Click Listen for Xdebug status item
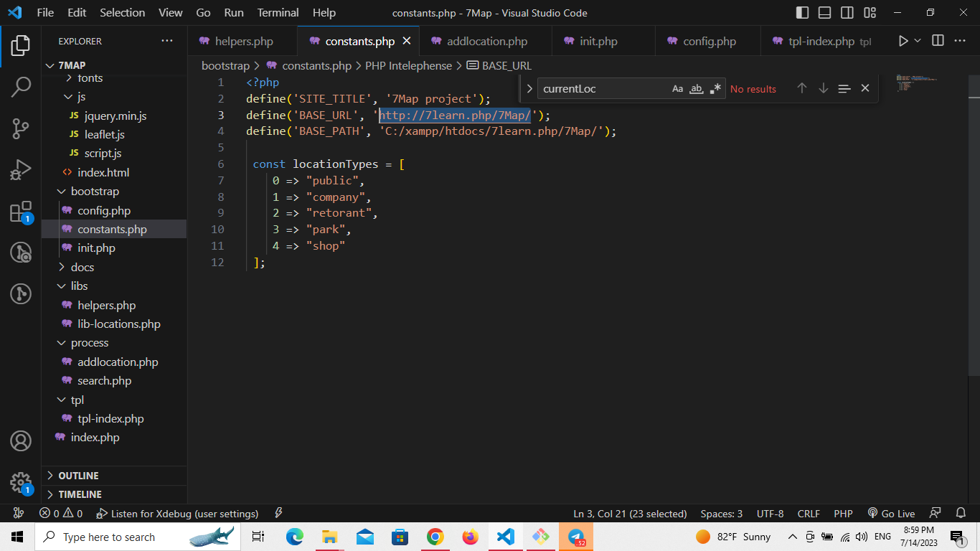Screen dimensions: 980x551 pos(177,514)
